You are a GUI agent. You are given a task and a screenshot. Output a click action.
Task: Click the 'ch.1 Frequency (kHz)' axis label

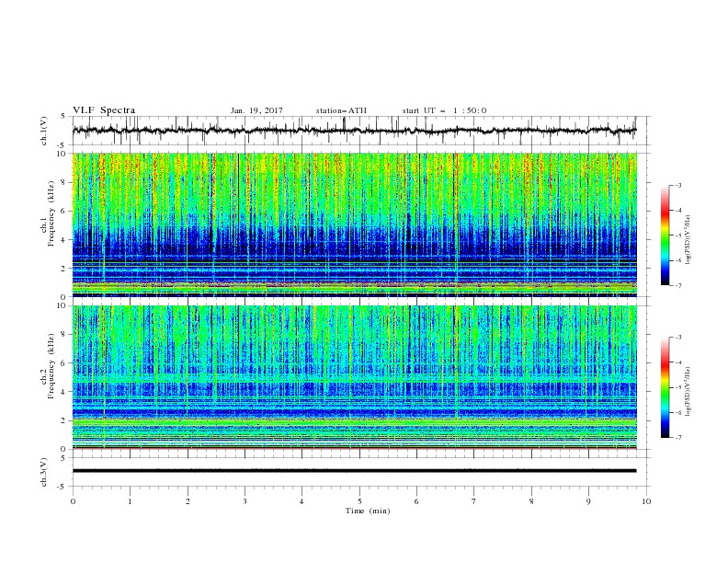click(x=47, y=213)
